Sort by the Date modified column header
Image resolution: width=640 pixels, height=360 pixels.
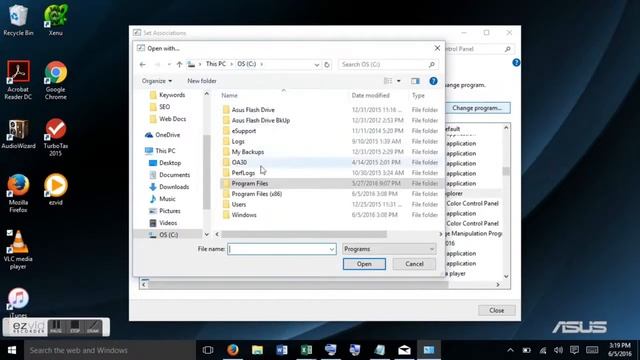point(371,95)
